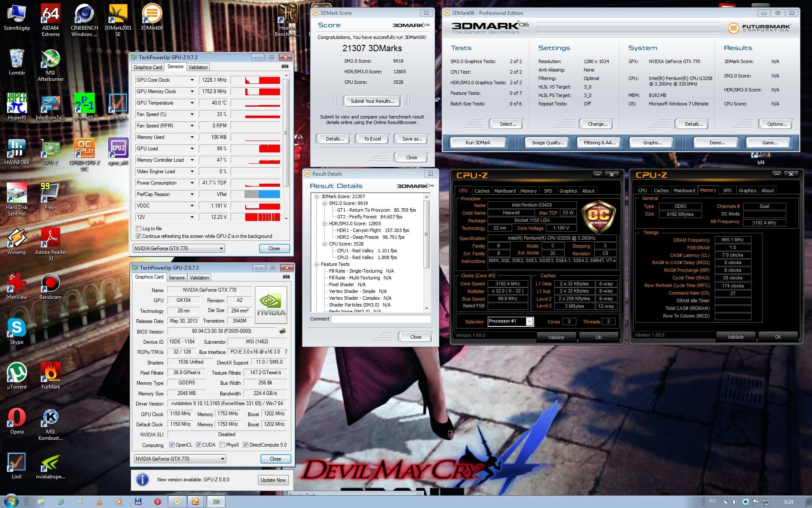Image resolution: width=812 pixels, height=508 pixels.
Task: Open the Graphics tab in right CPU-Z window
Action: pyautogui.click(x=747, y=190)
